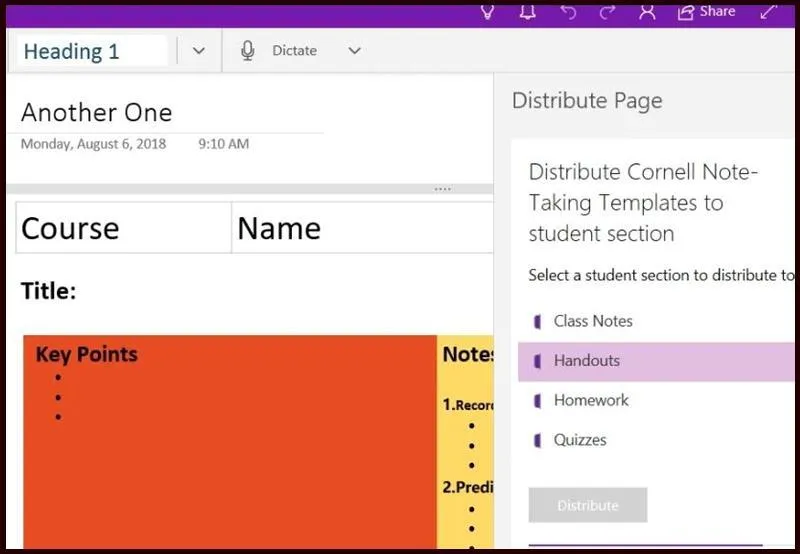The image size is (800, 554).
Task: Click the Quizzes section icon
Action: [537, 440]
